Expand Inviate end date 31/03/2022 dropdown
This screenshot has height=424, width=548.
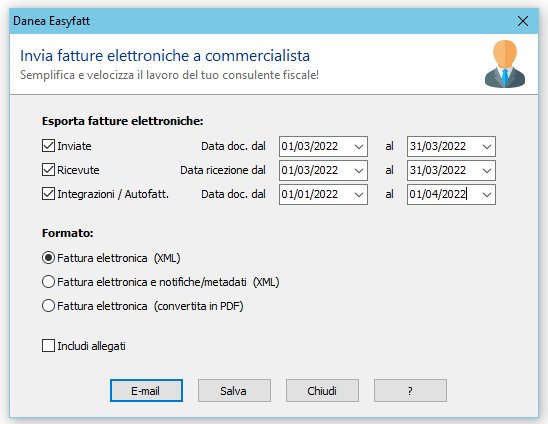(x=487, y=146)
